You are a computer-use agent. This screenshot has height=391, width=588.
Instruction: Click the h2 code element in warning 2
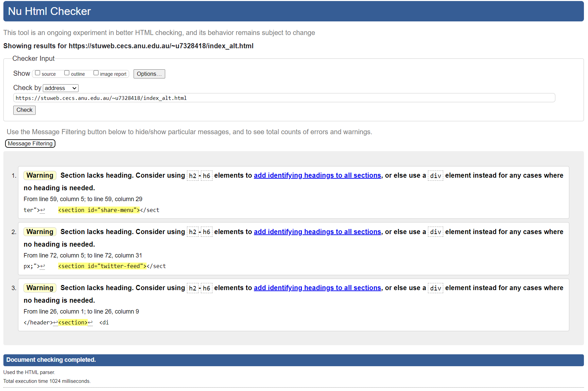pos(193,232)
